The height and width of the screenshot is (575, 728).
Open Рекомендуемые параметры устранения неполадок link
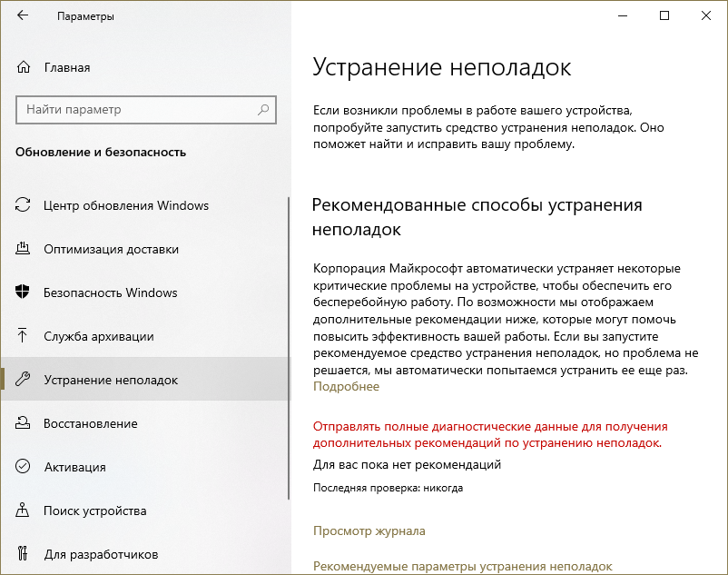[475, 566]
